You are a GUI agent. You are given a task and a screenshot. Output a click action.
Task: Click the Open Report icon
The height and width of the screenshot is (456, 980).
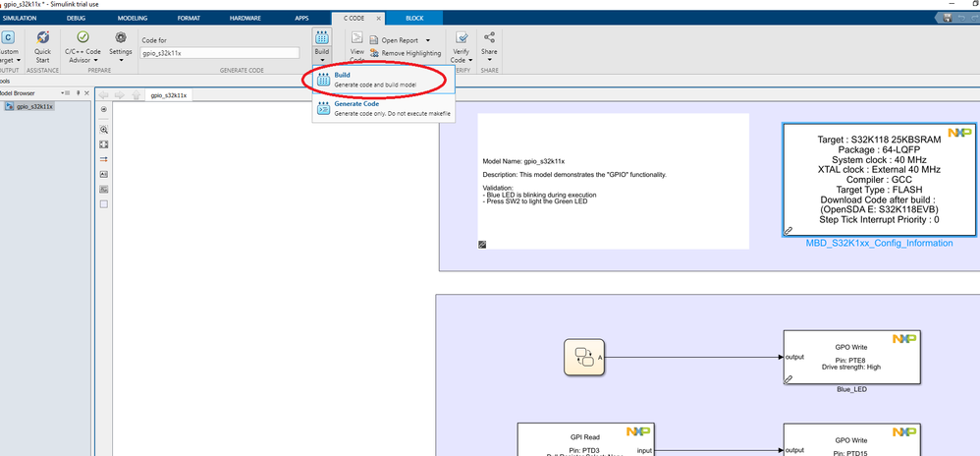point(375,40)
